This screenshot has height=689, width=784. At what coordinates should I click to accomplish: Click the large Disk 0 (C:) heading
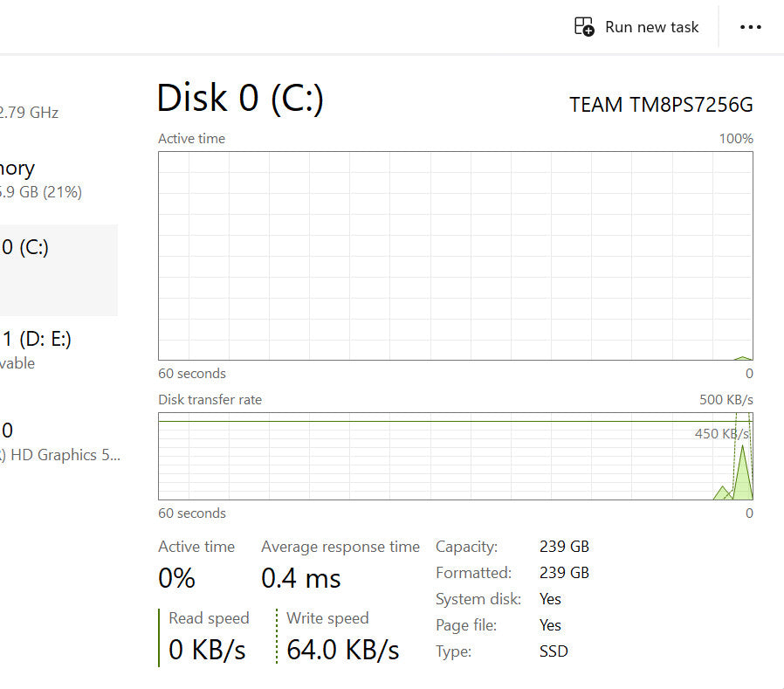click(240, 98)
